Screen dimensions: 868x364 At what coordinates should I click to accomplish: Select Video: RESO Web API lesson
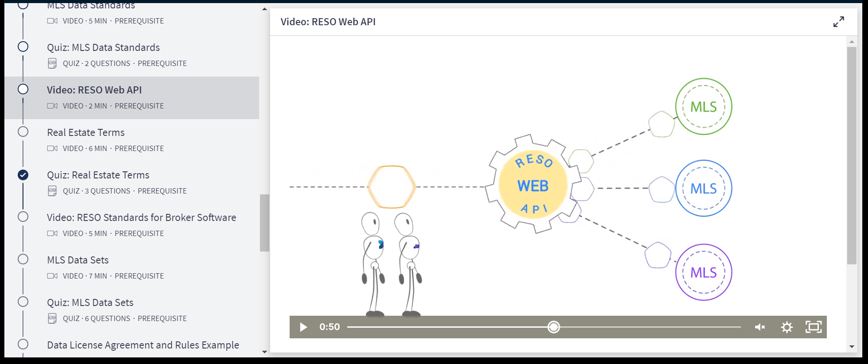94,90
